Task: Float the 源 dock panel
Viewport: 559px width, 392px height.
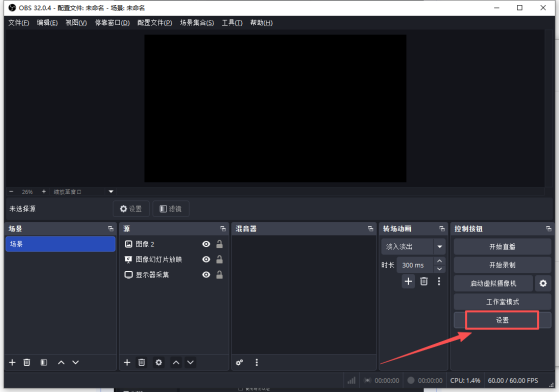Action: pyautogui.click(x=223, y=229)
